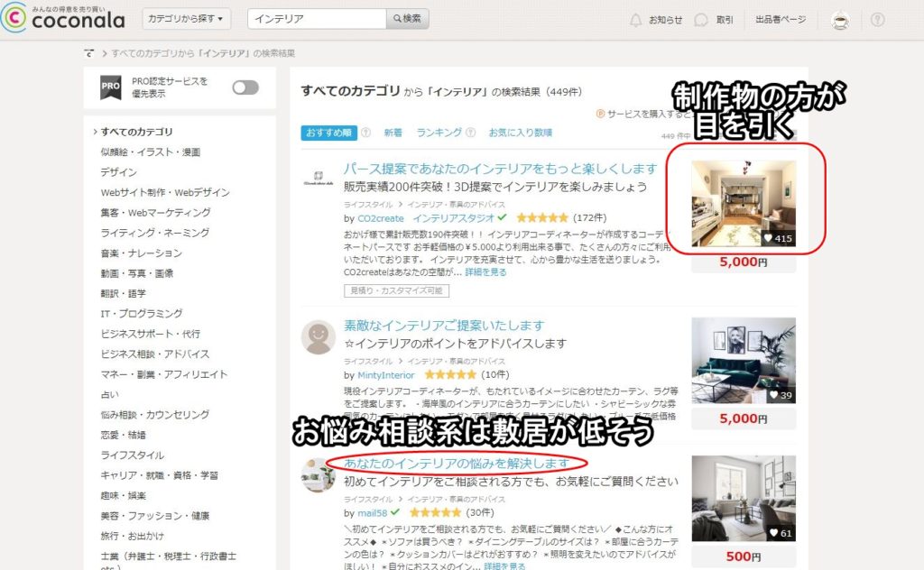
Task: Click インテリアスタジオ link in first listing
Action: point(453,218)
